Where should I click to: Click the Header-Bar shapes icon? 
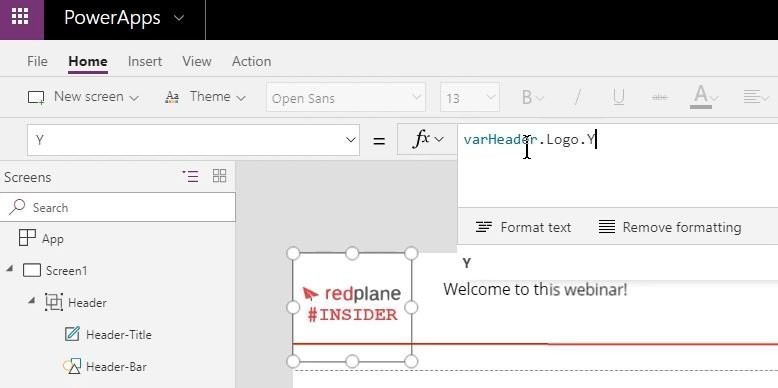71,367
